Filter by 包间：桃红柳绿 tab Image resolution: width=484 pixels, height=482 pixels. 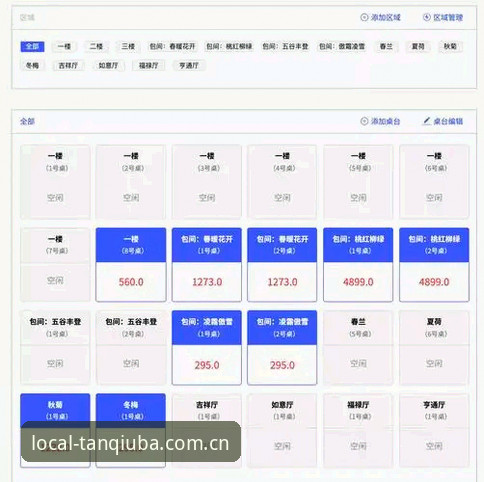pyautogui.click(x=229, y=46)
